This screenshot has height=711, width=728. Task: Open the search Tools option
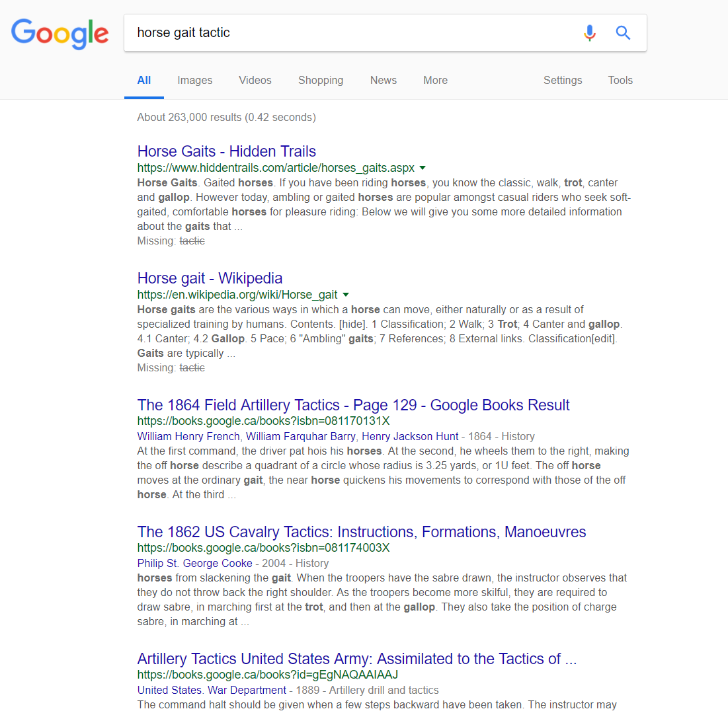620,81
